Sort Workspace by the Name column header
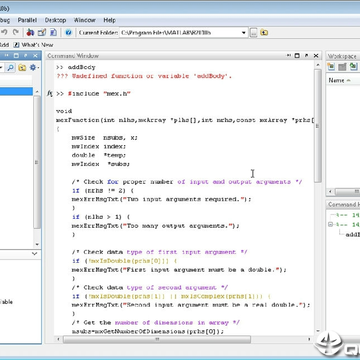The height and width of the screenshot is (360, 360). (x=343, y=80)
